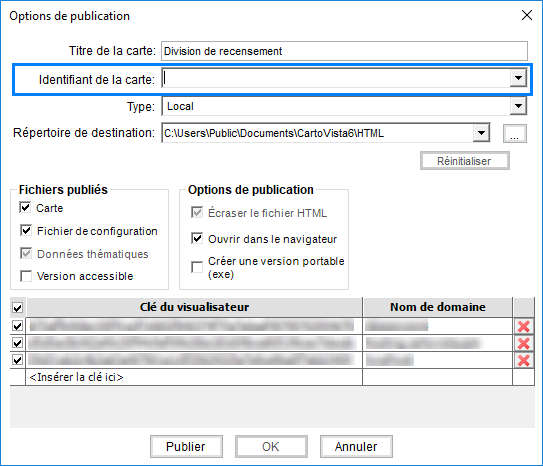Delete the first viewer key row
The image size is (543, 466).
tap(523, 326)
